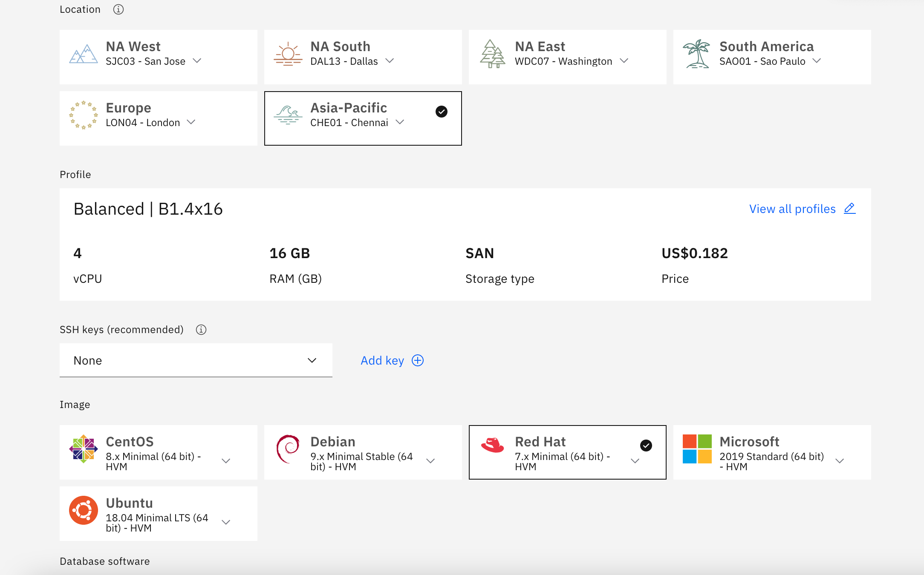
Task: Click the Debian swirl logo
Action: click(288, 449)
